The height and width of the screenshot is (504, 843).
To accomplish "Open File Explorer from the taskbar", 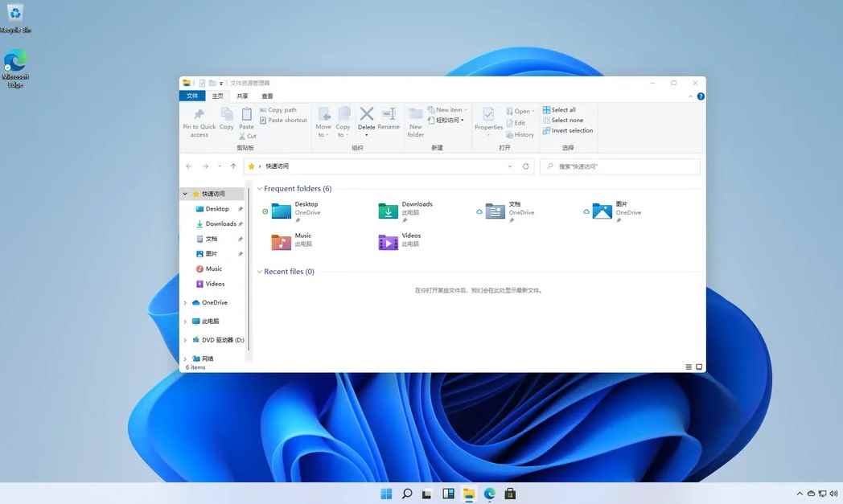I will point(469,494).
